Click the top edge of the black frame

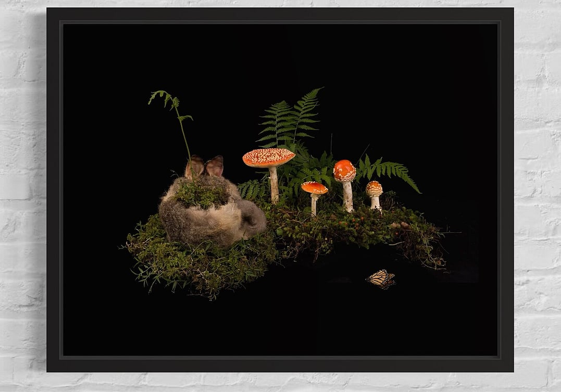280,14
